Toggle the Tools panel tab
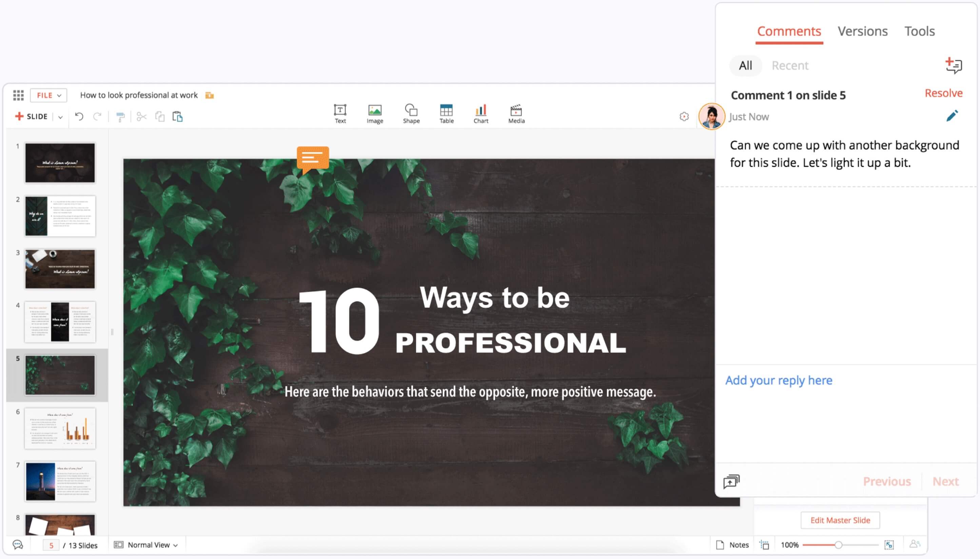Screen dimensions: 980x559 tap(919, 30)
